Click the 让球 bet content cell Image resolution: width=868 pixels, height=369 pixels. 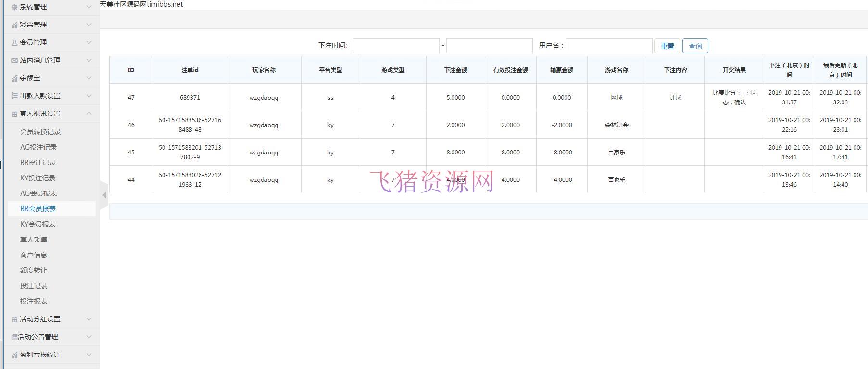pos(676,97)
